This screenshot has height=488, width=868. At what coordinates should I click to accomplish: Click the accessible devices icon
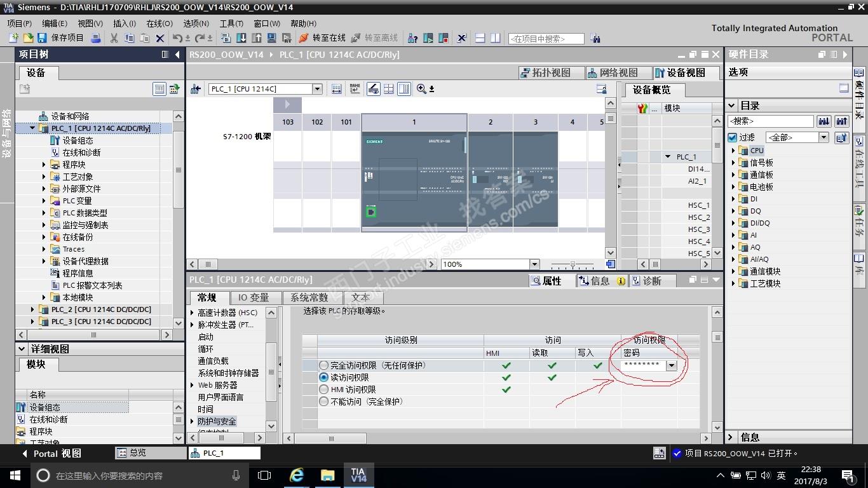pyautogui.click(x=412, y=38)
